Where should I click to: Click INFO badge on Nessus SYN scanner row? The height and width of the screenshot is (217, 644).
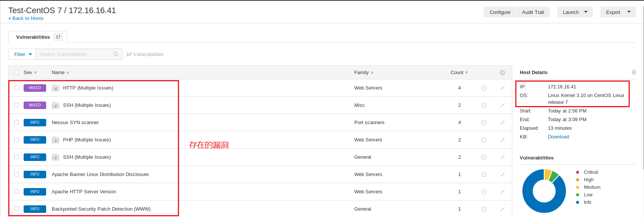pos(35,123)
